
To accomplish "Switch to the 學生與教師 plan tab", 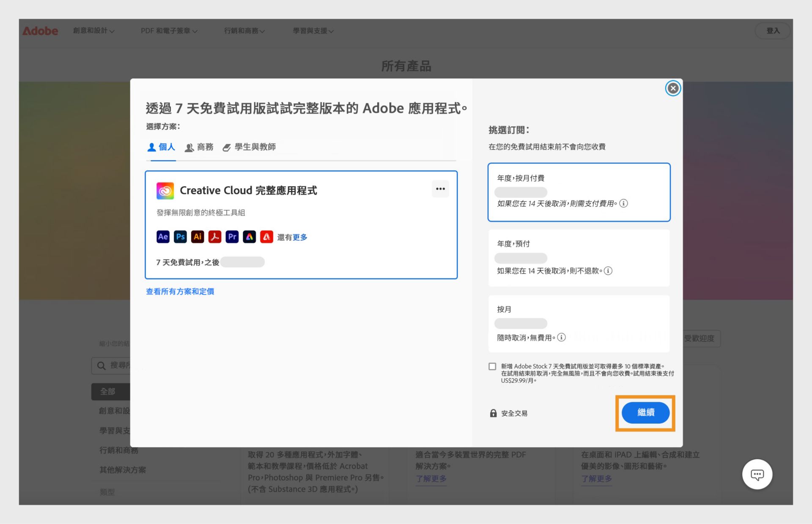I will (249, 147).
